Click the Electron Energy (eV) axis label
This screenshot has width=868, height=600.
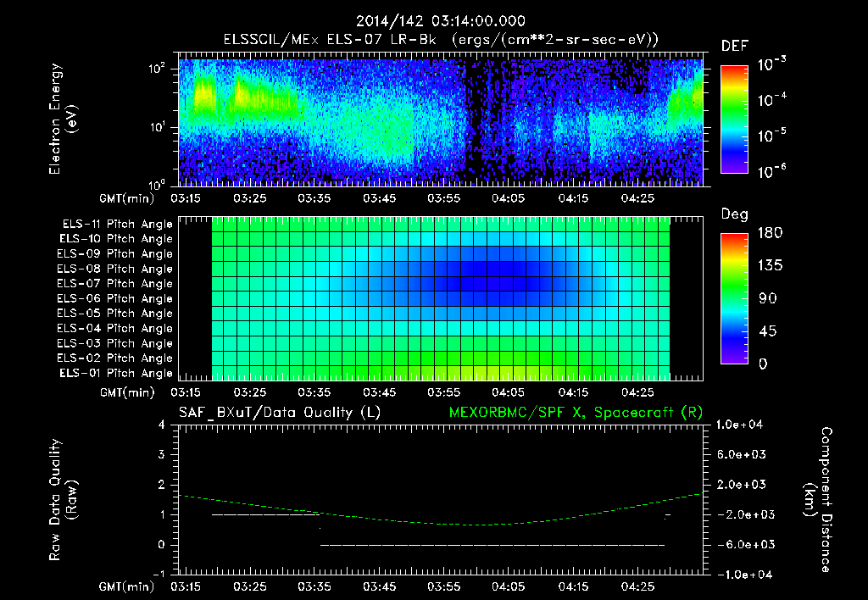point(63,119)
